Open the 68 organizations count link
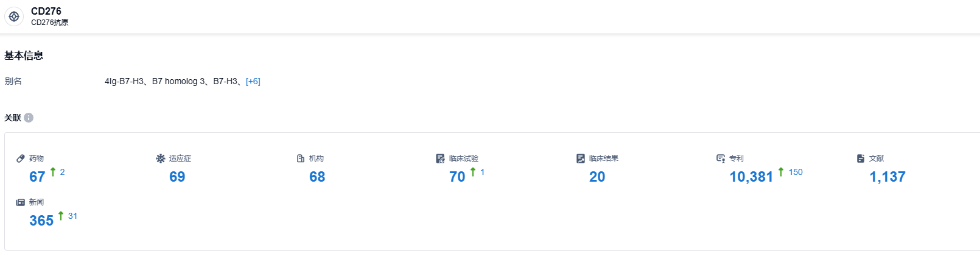 tap(317, 177)
